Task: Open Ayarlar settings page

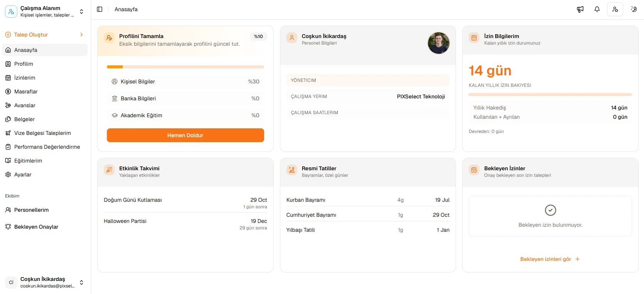Action: pos(45,174)
